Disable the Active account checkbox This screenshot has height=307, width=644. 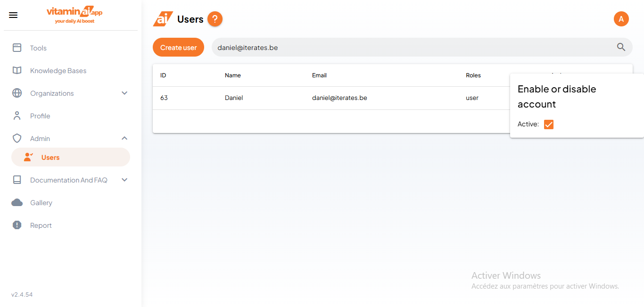(548, 124)
